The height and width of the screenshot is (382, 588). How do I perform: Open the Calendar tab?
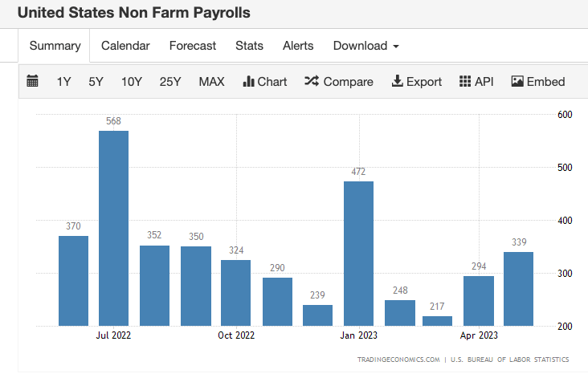point(125,46)
